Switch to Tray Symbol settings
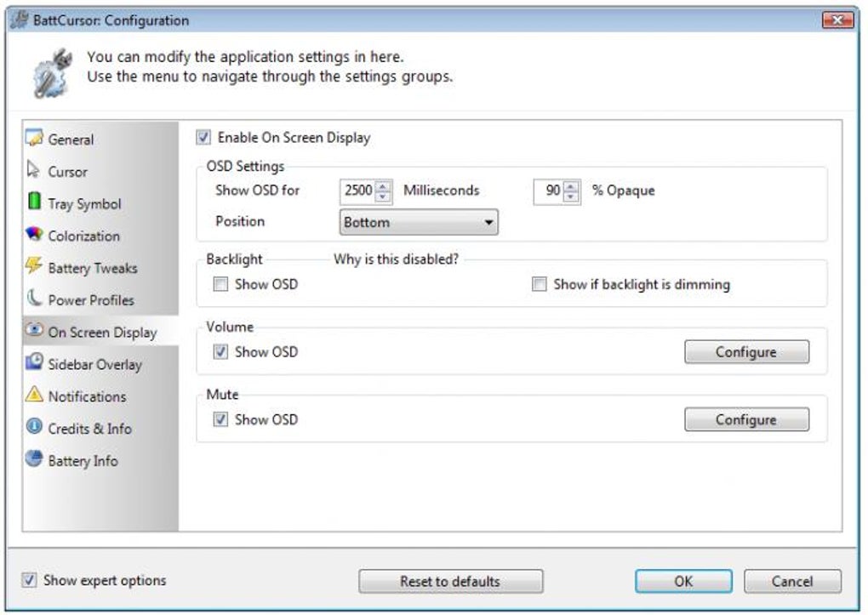Screen dimensions: 868x615 (x=100, y=203)
